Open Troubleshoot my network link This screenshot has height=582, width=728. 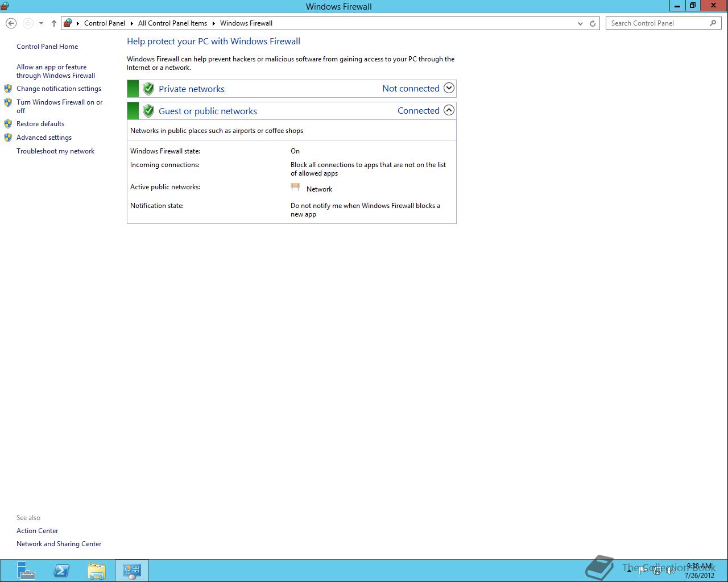point(55,151)
